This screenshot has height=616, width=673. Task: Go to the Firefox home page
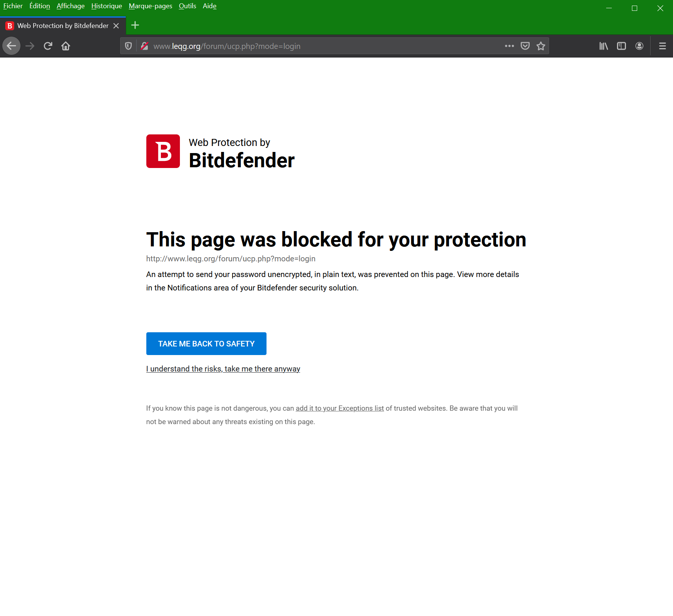pyautogui.click(x=66, y=46)
